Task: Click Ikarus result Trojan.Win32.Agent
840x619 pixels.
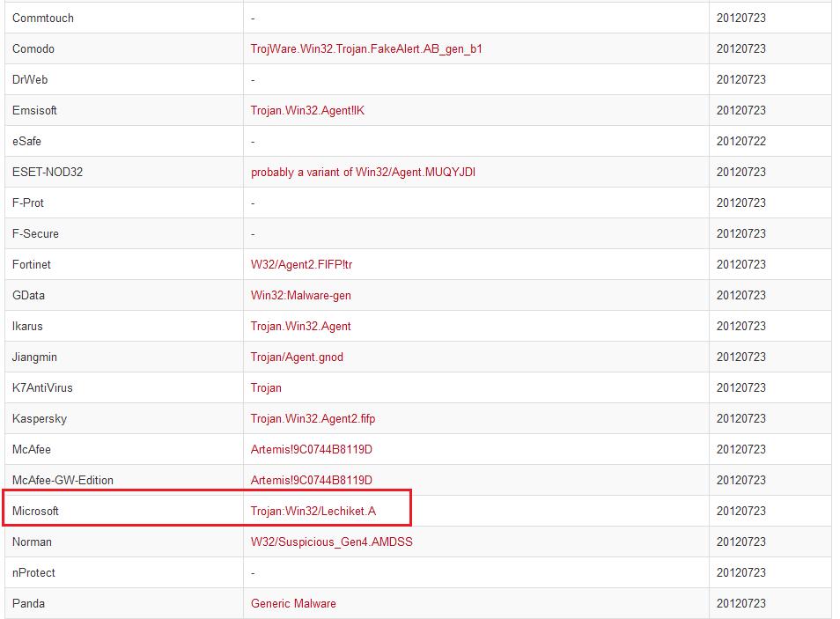Action: click(300, 327)
